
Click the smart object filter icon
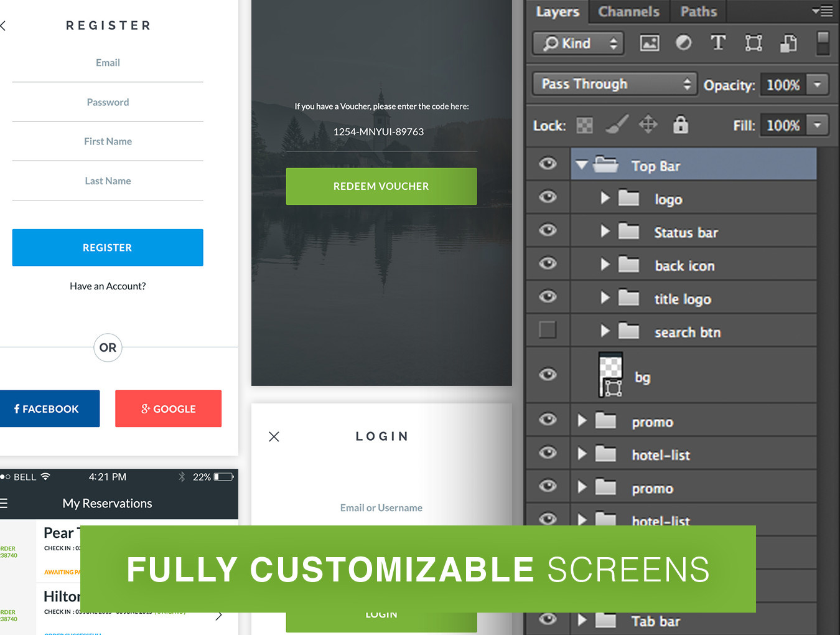pos(788,43)
